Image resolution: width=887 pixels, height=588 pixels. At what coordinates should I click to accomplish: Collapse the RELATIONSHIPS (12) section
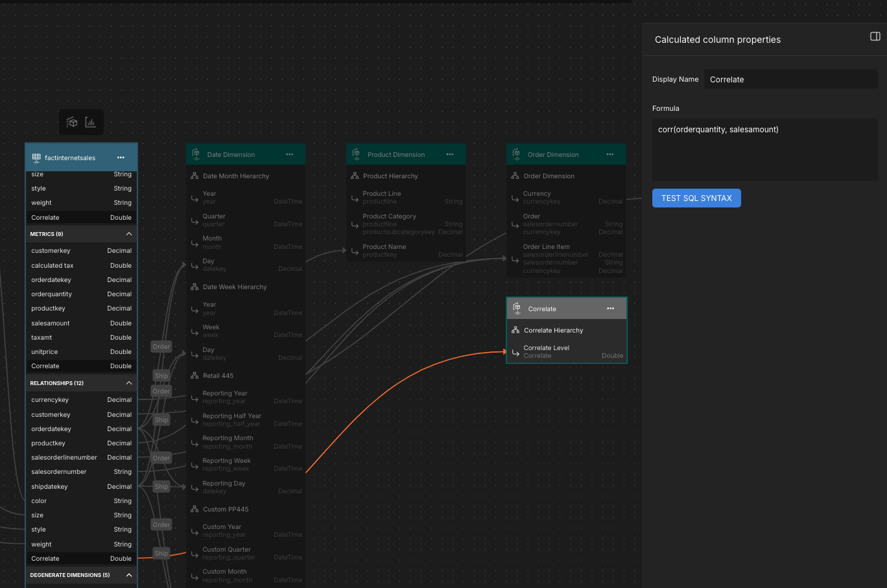point(128,383)
